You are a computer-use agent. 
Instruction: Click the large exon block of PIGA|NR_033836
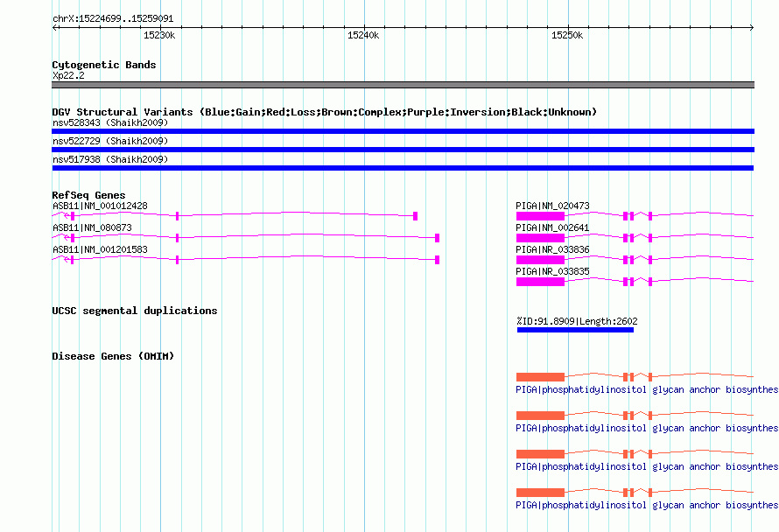541,260
